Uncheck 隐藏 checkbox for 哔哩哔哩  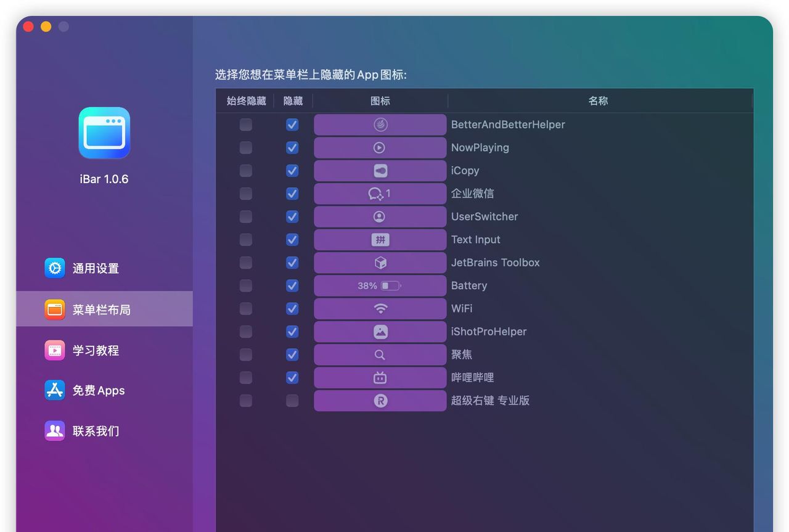292,378
